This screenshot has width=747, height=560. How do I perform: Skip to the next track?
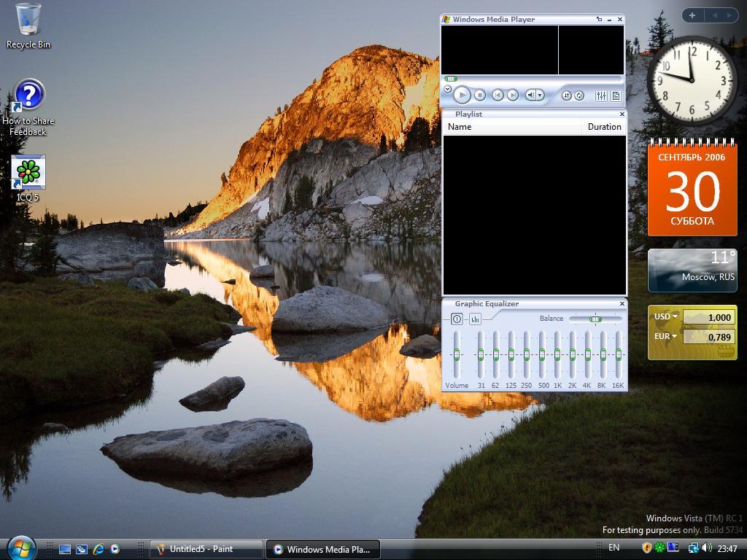(x=513, y=96)
